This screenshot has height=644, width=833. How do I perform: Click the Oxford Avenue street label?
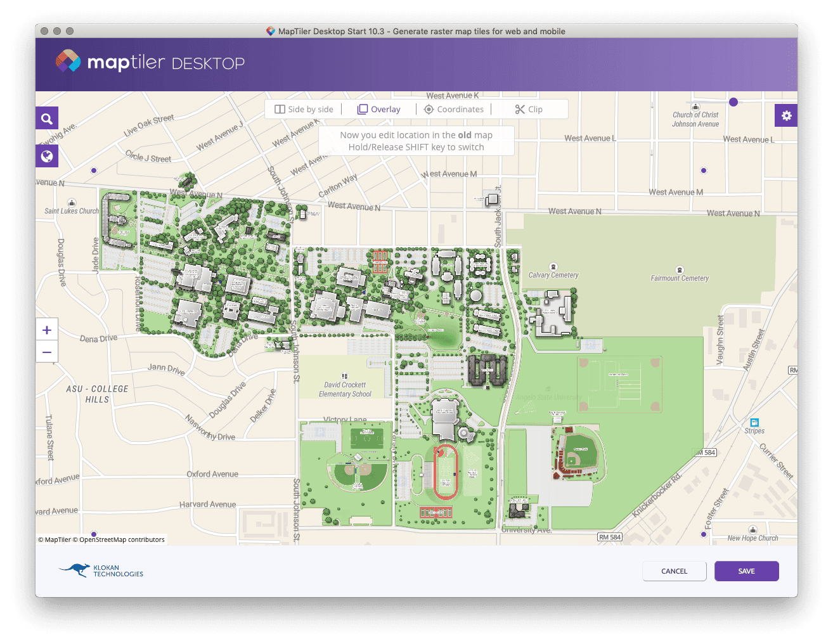click(212, 474)
